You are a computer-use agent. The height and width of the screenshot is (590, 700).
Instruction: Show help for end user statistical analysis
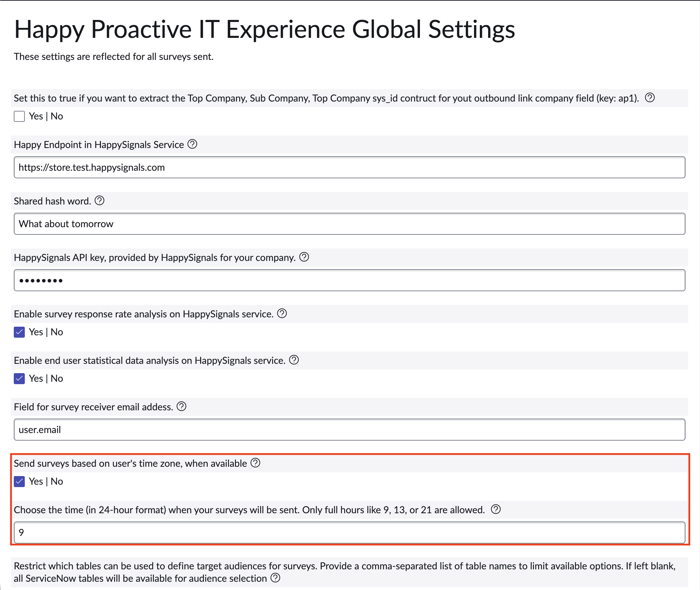tap(294, 360)
